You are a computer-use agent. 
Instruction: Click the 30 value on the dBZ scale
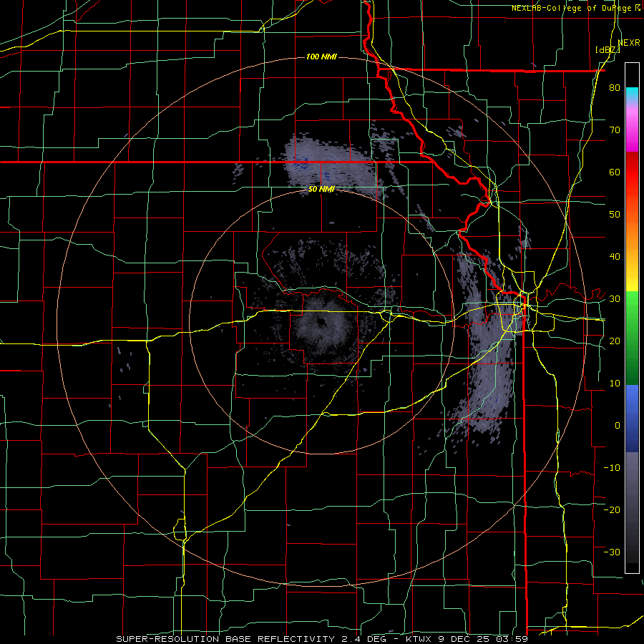pyautogui.click(x=615, y=299)
